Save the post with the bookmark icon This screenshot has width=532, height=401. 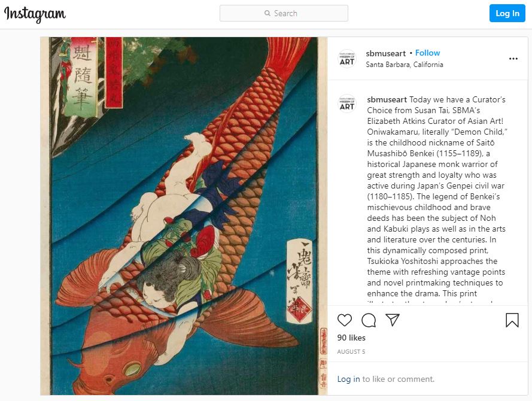512,320
